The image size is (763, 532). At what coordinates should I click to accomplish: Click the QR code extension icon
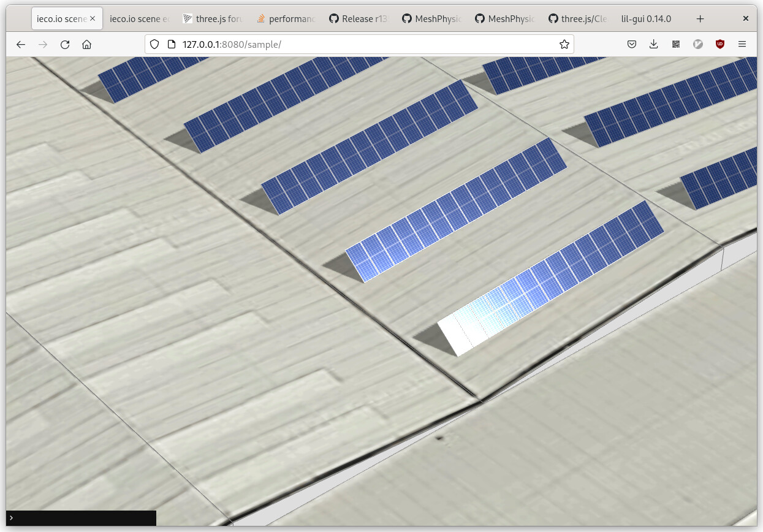(x=676, y=44)
